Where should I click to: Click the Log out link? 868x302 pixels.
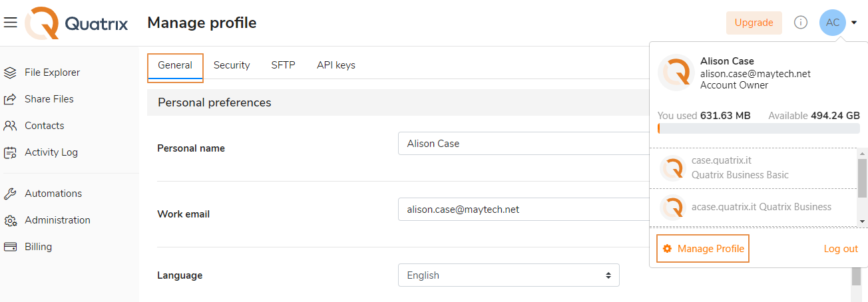pos(841,249)
